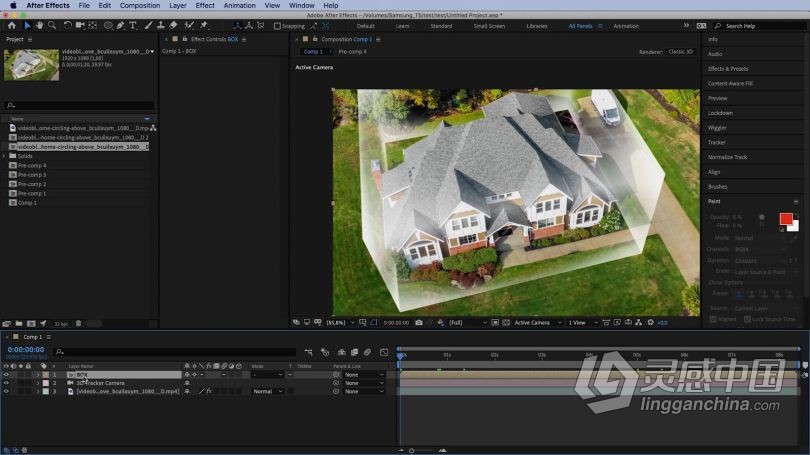Viewport: 810px width, 455px height.
Task: Enable Motion Blur switch in timeline header
Action: click(x=367, y=352)
